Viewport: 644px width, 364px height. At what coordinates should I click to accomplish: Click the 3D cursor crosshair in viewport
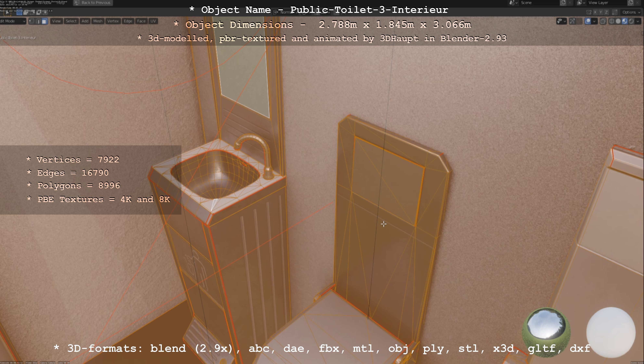pyautogui.click(x=383, y=224)
